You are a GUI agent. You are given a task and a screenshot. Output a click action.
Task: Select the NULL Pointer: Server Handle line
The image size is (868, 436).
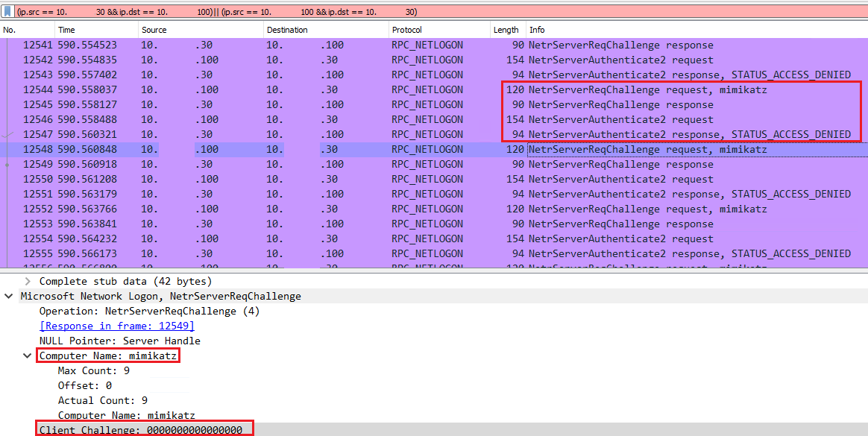pyautogui.click(x=119, y=341)
